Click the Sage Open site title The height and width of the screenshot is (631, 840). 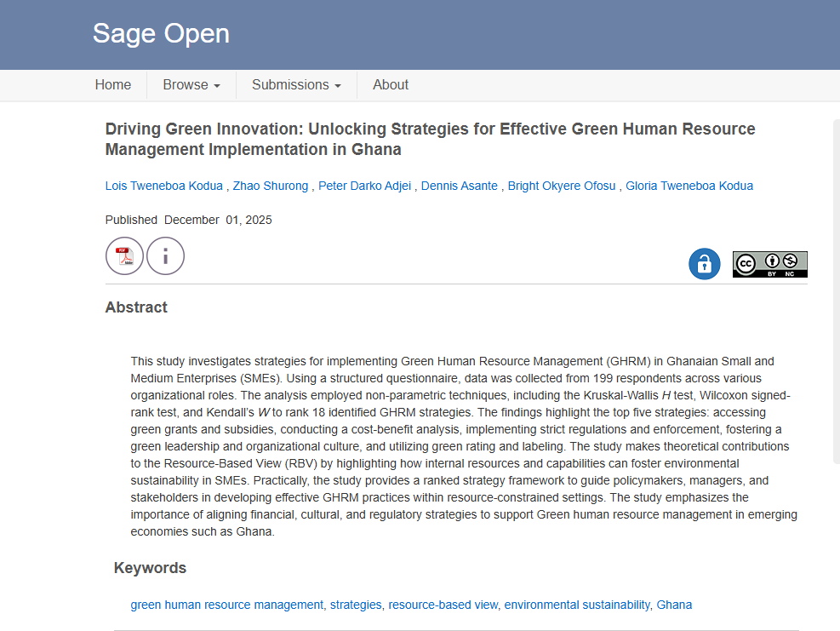161,34
